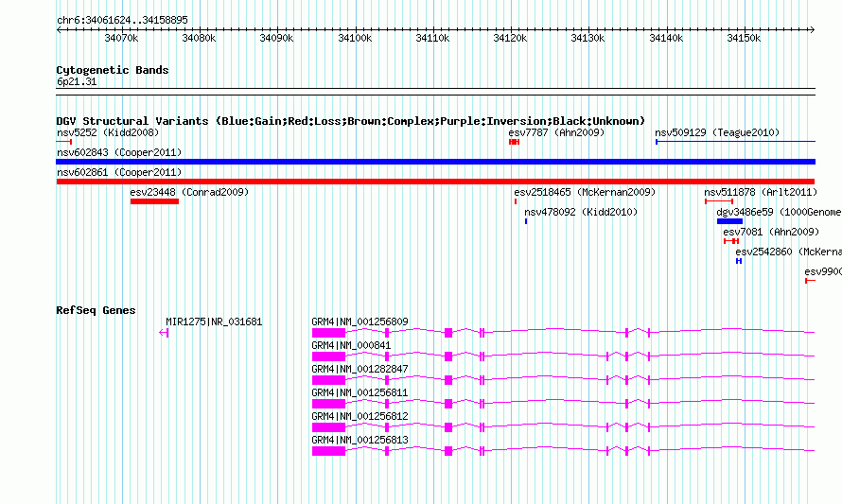
Task: Click GRM4|NM_001282847 transcript label
Action: click(360, 370)
